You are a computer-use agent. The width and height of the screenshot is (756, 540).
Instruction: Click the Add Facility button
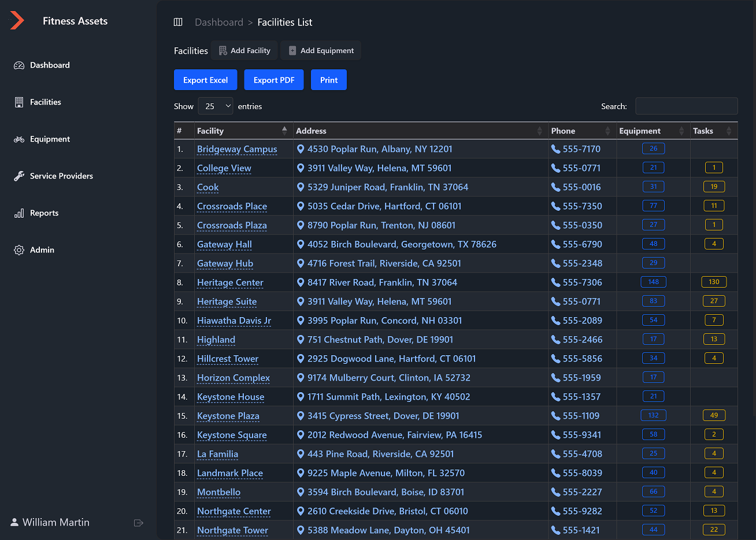click(244, 51)
